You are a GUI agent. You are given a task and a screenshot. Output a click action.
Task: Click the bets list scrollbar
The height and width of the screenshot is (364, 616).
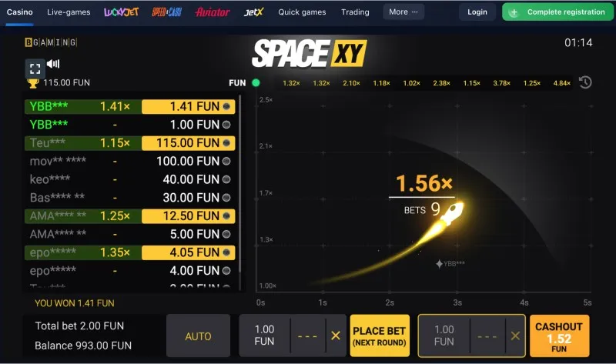pos(239,185)
